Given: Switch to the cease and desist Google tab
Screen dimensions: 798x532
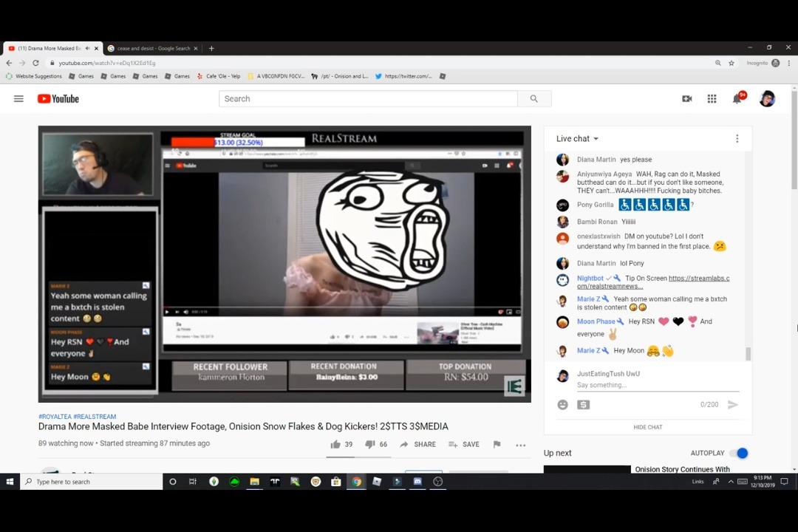Looking at the screenshot, I should (153, 48).
